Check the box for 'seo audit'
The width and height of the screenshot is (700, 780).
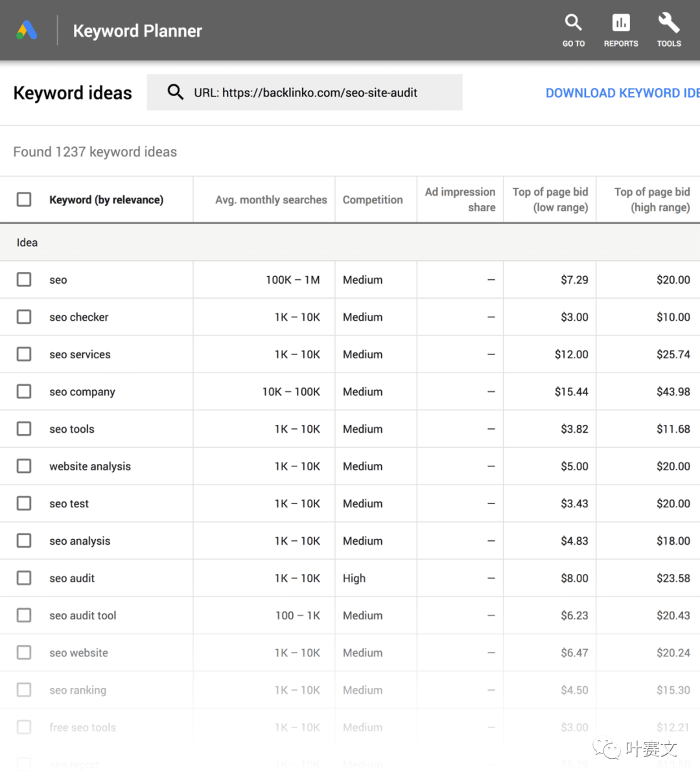pos(24,578)
